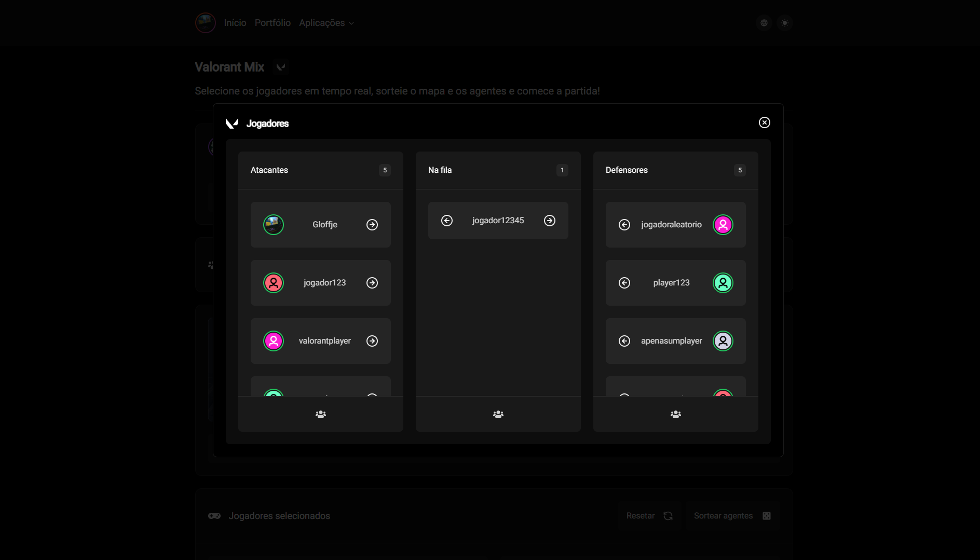Toggle light theme sun icon
The image size is (980, 560).
[785, 23]
